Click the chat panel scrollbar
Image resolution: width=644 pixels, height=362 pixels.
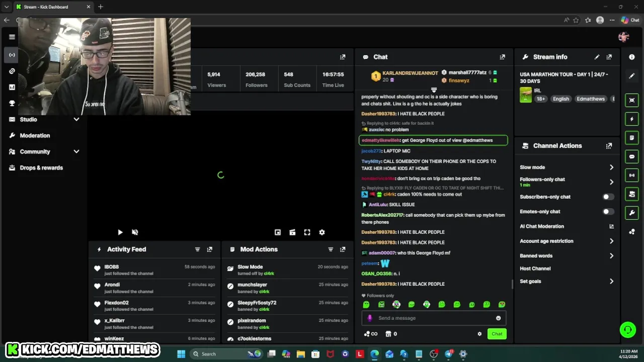click(x=513, y=284)
